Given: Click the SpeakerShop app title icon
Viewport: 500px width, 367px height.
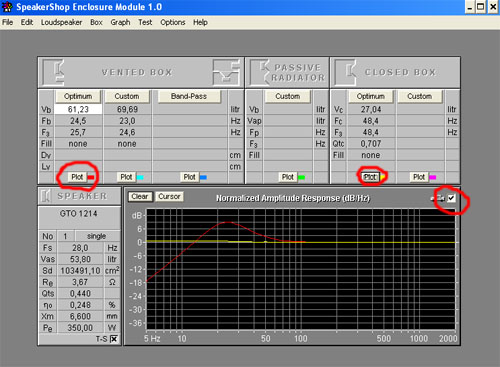Looking at the screenshot, I should pos(7,7).
